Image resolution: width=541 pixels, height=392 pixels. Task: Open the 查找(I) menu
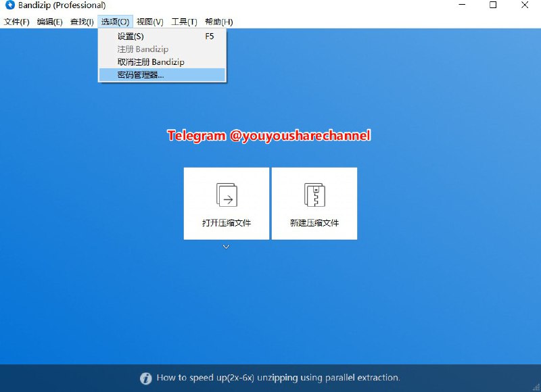(81, 21)
